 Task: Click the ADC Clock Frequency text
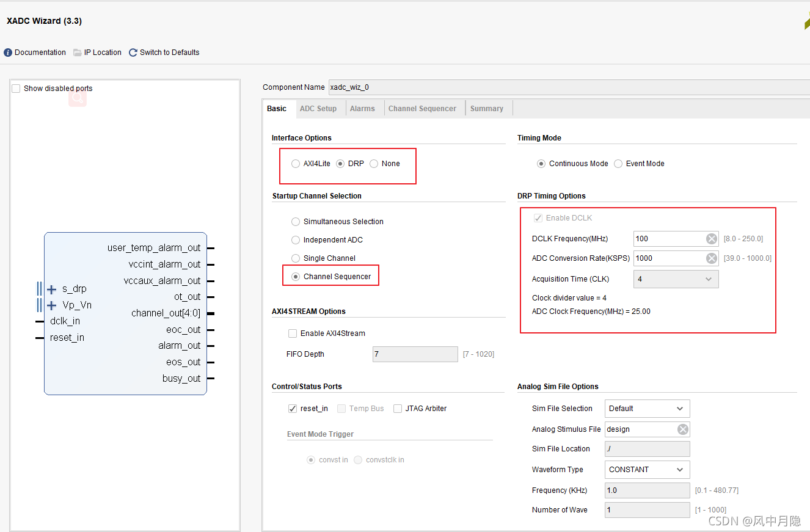pos(591,312)
